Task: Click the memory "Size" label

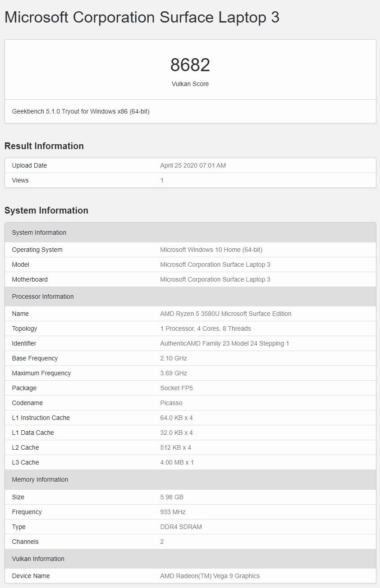Action: [x=18, y=497]
